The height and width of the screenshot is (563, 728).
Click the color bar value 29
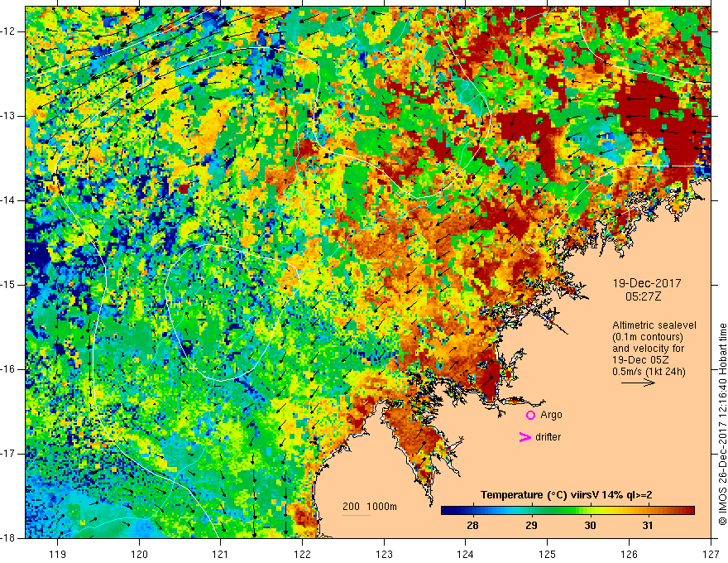(531, 526)
